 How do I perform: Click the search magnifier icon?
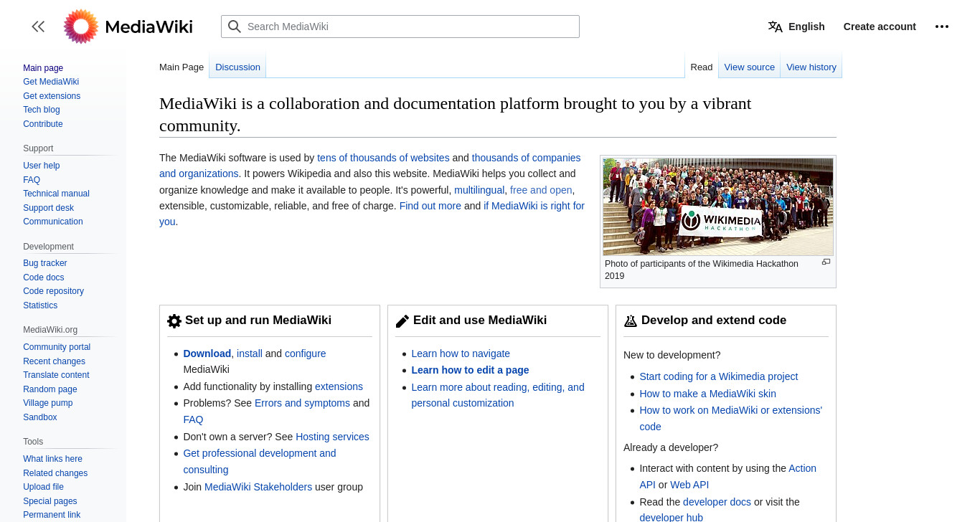click(x=234, y=27)
